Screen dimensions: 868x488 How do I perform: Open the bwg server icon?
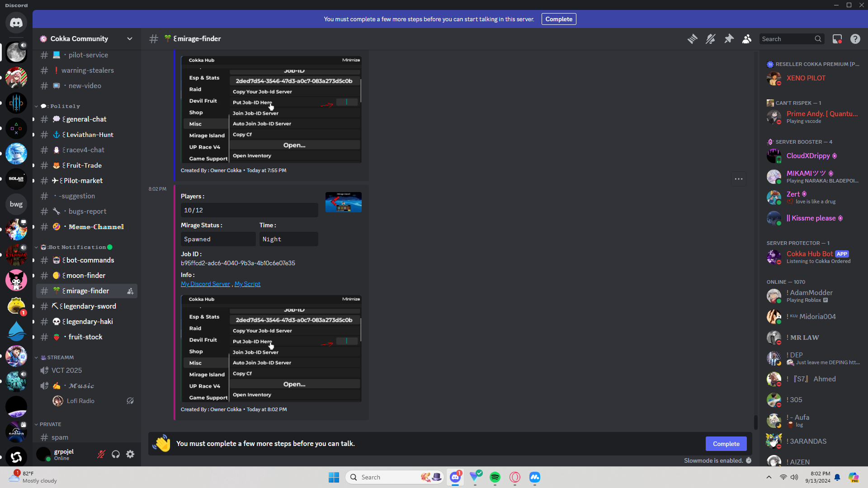pos(16,204)
